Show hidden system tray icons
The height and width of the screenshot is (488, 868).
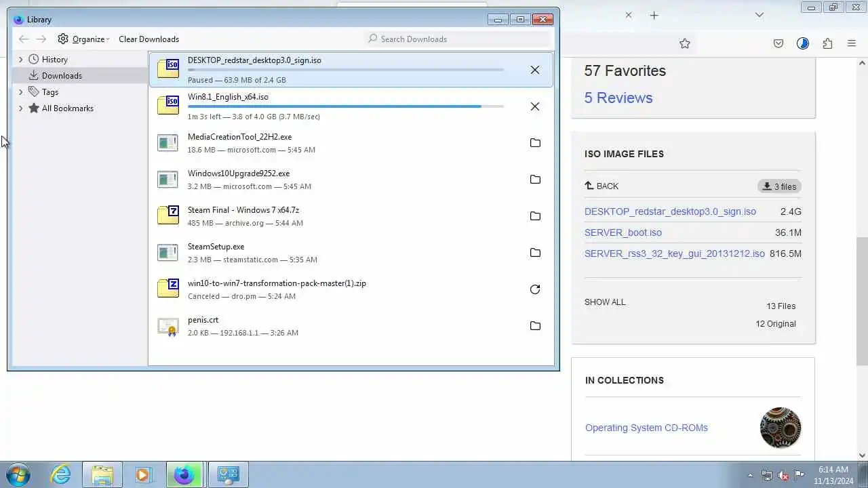pyautogui.click(x=750, y=475)
